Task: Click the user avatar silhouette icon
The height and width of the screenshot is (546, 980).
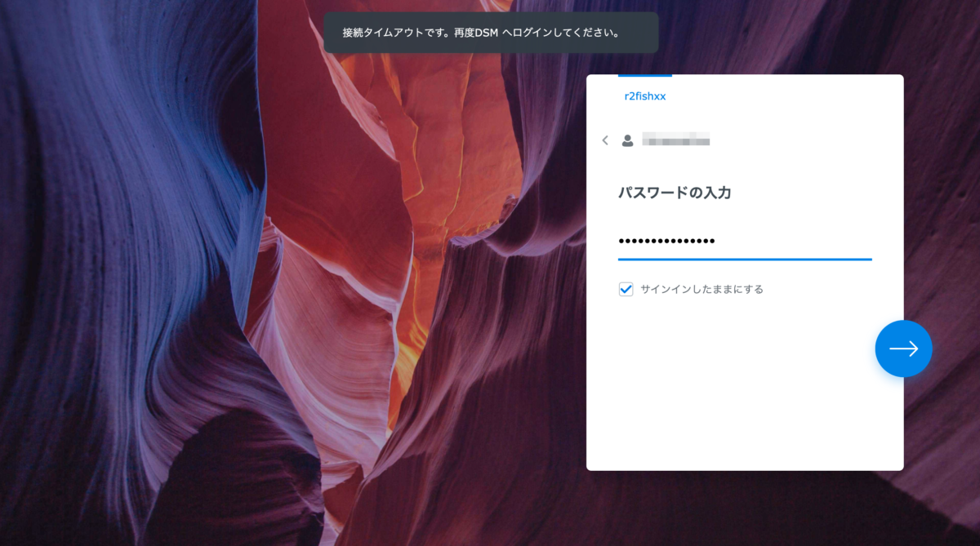Action: coord(627,140)
